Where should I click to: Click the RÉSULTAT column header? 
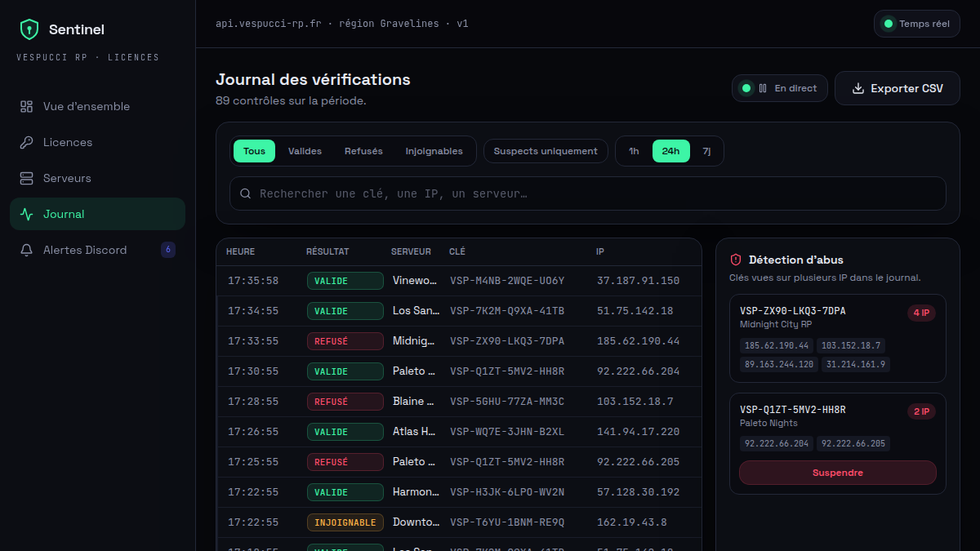[x=327, y=251]
